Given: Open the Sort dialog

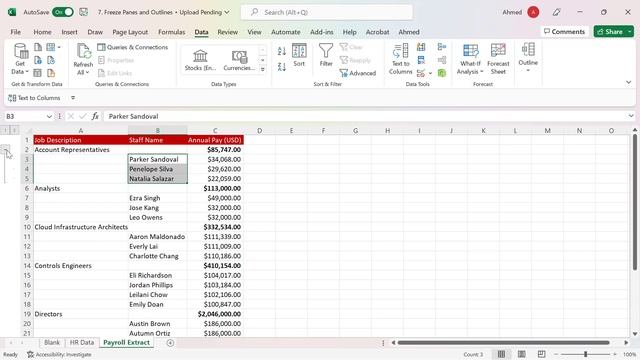Looking at the screenshot, I should pos(299,55).
